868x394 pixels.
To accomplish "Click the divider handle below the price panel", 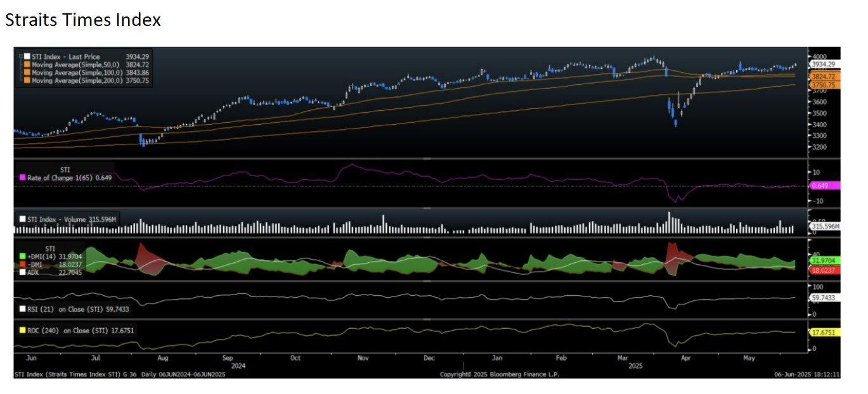I will click(x=427, y=158).
